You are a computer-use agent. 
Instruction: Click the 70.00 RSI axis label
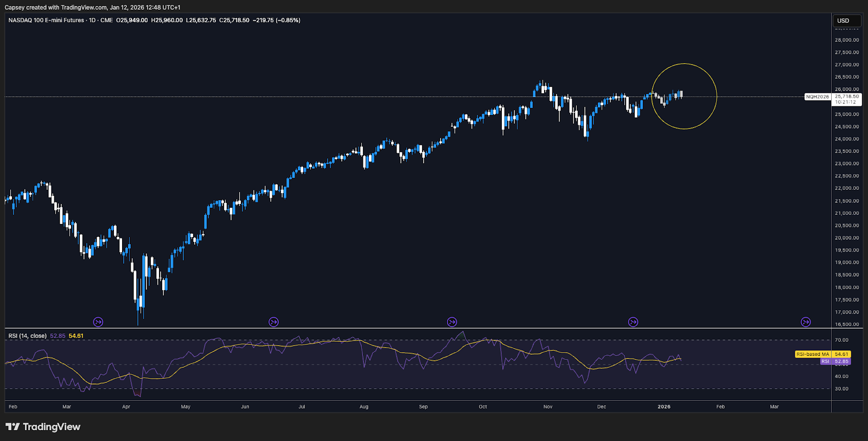pyautogui.click(x=841, y=340)
